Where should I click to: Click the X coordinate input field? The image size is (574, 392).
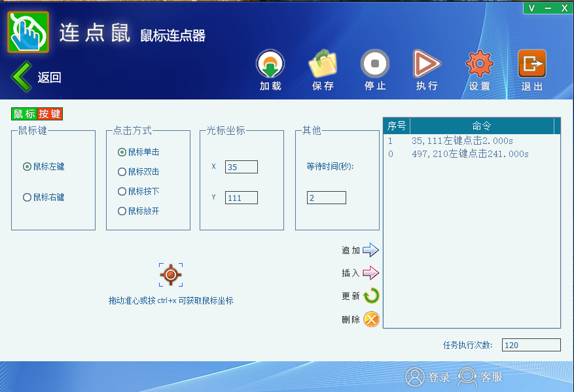[241, 167]
